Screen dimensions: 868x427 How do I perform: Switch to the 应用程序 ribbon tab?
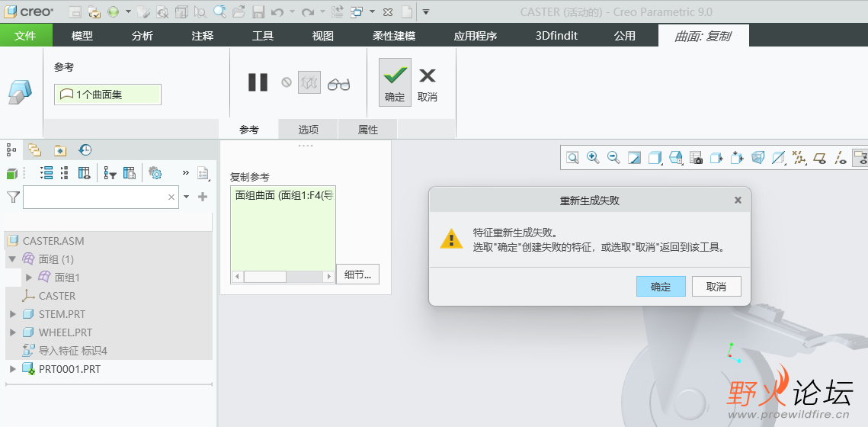(x=475, y=36)
